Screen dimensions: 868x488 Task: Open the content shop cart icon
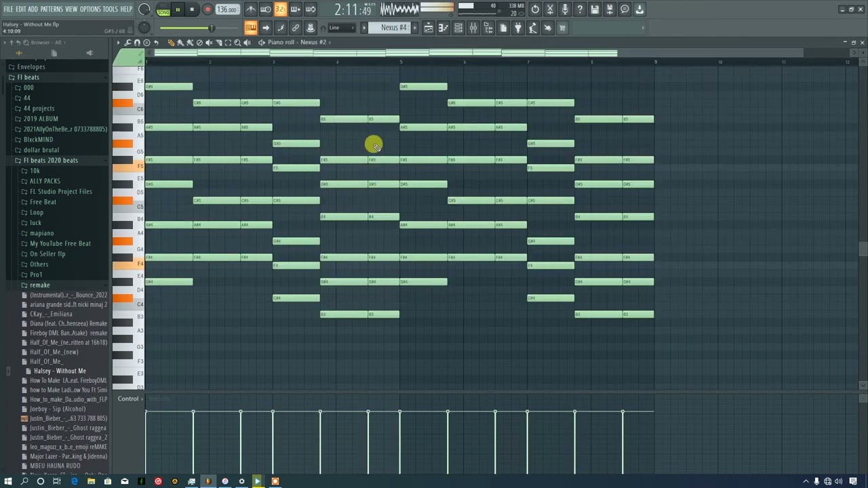click(562, 28)
